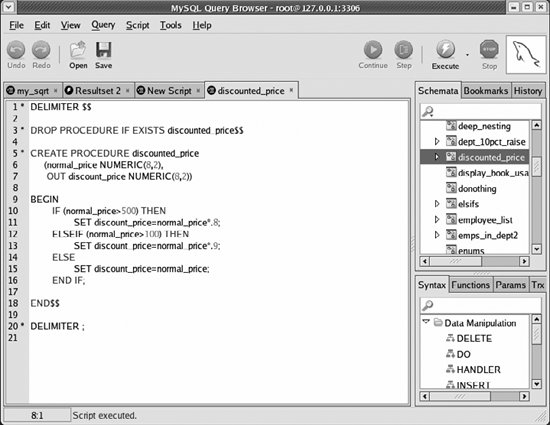The height and width of the screenshot is (425, 550).
Task: Click the MySQL dolphin logo
Action: pyautogui.click(x=526, y=54)
